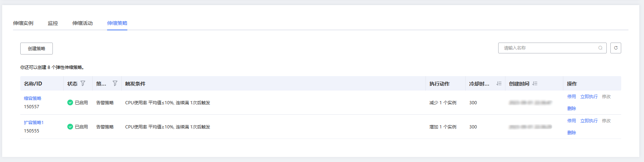Click 立即执行 for the 扩容策略1 row

(x=589, y=121)
